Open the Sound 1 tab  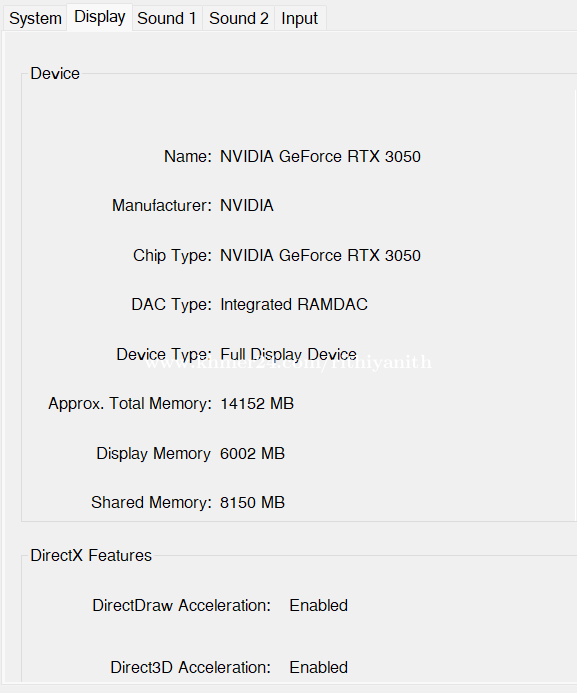(x=167, y=19)
